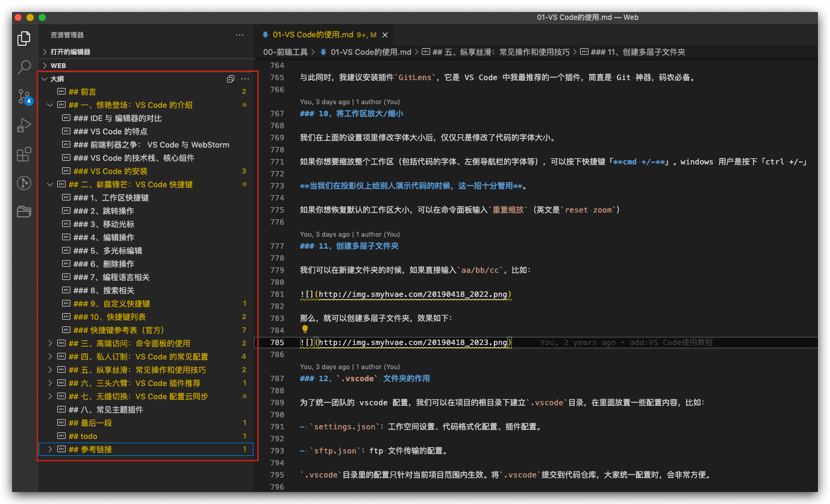Click the markdown file icon in editor tab
The height and width of the screenshot is (504, 830).
click(x=266, y=35)
